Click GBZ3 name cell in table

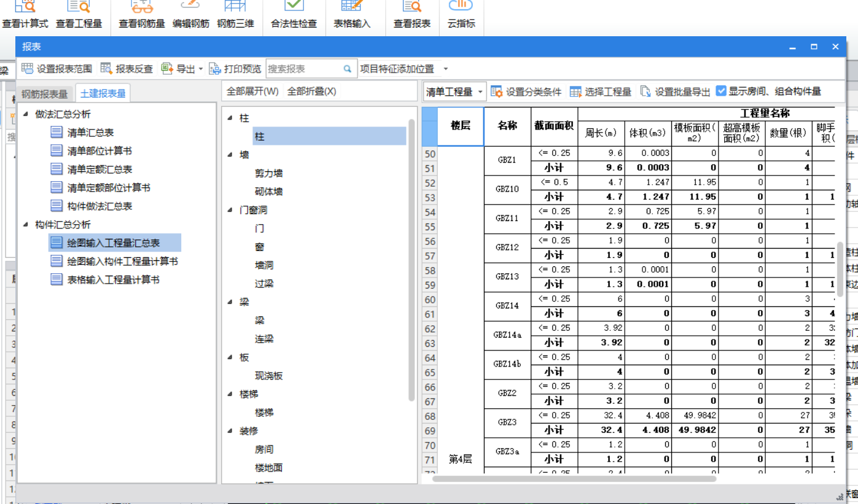point(507,422)
